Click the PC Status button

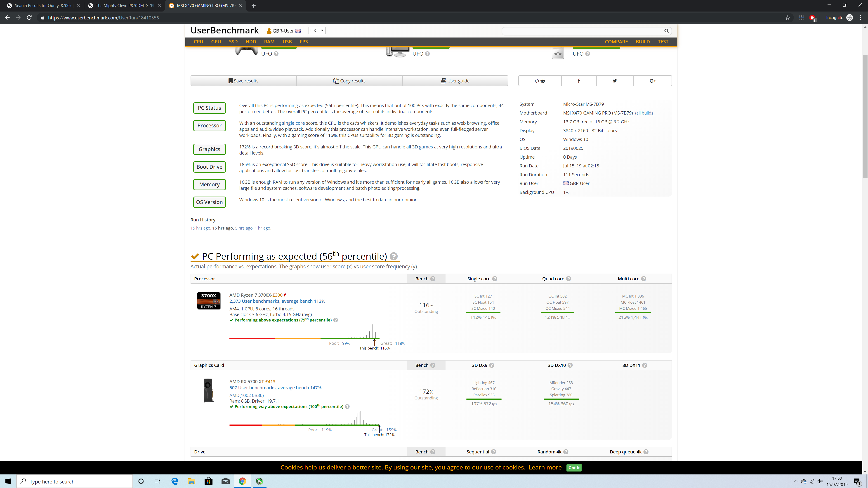pyautogui.click(x=209, y=108)
